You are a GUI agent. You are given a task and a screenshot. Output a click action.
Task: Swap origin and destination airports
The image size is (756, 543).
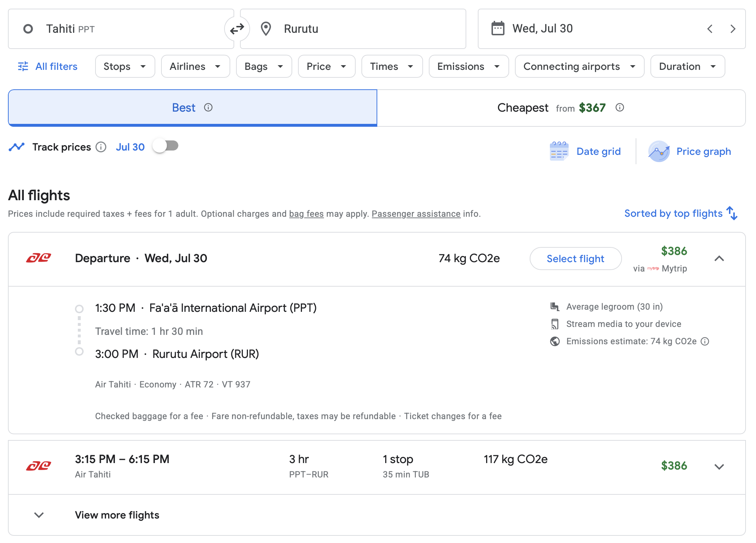tap(237, 29)
